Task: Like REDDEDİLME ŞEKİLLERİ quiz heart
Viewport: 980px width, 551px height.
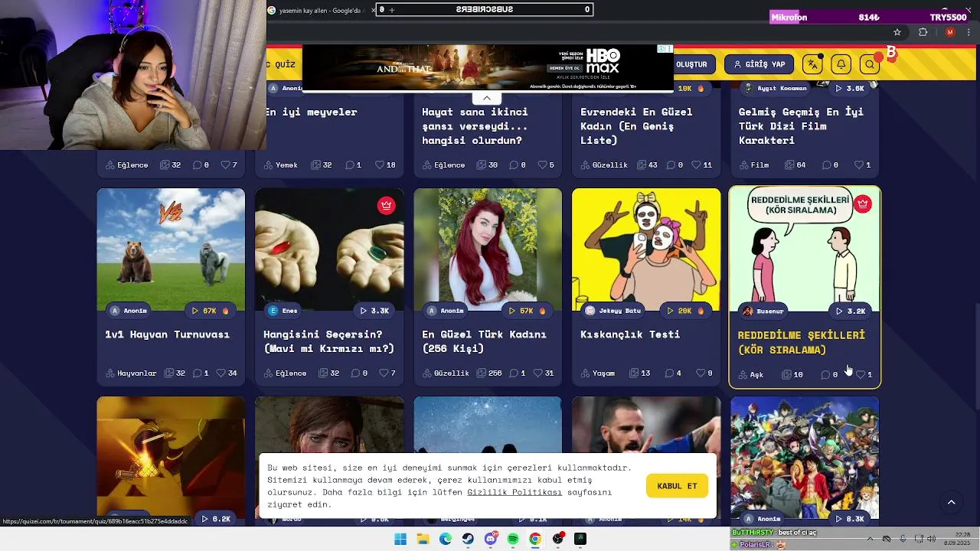Action: pos(861,374)
